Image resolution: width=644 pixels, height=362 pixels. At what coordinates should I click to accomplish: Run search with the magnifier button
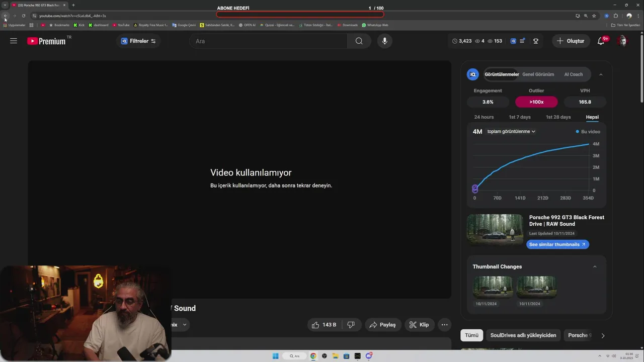click(x=359, y=41)
